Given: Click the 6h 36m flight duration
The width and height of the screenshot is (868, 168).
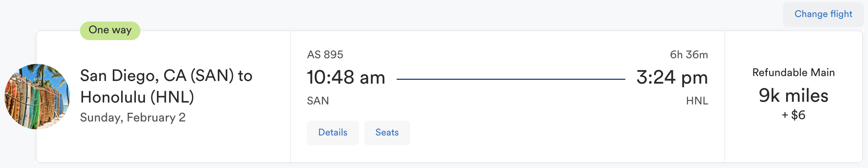Looking at the screenshot, I should [x=689, y=55].
